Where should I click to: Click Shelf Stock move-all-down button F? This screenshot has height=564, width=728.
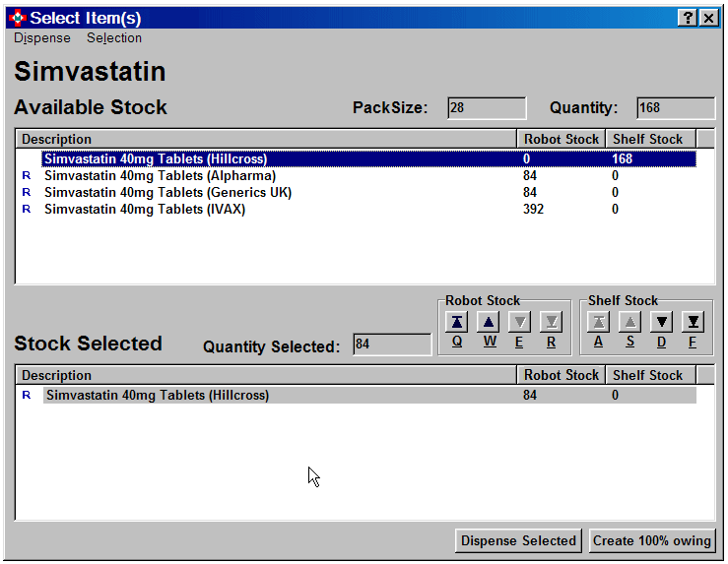coord(693,322)
